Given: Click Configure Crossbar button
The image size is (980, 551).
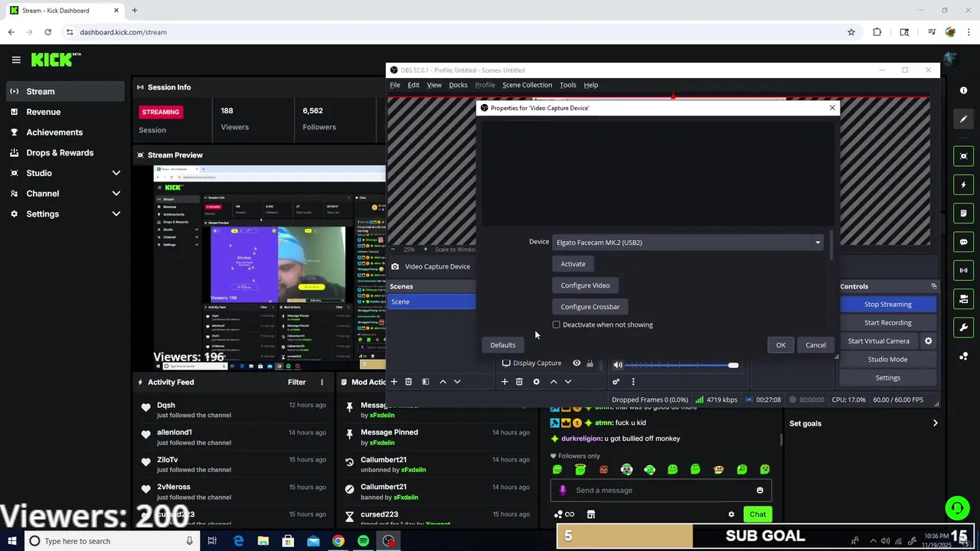Looking at the screenshot, I should tap(590, 307).
